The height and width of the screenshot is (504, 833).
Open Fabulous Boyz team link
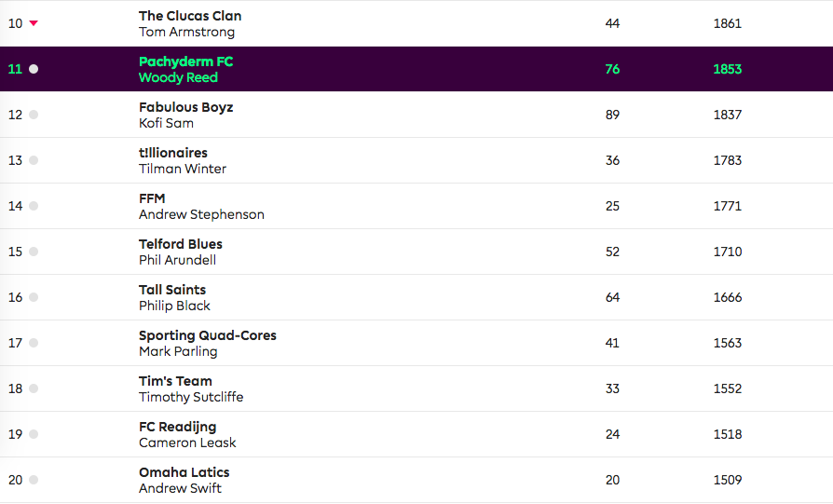pyautogui.click(x=186, y=107)
